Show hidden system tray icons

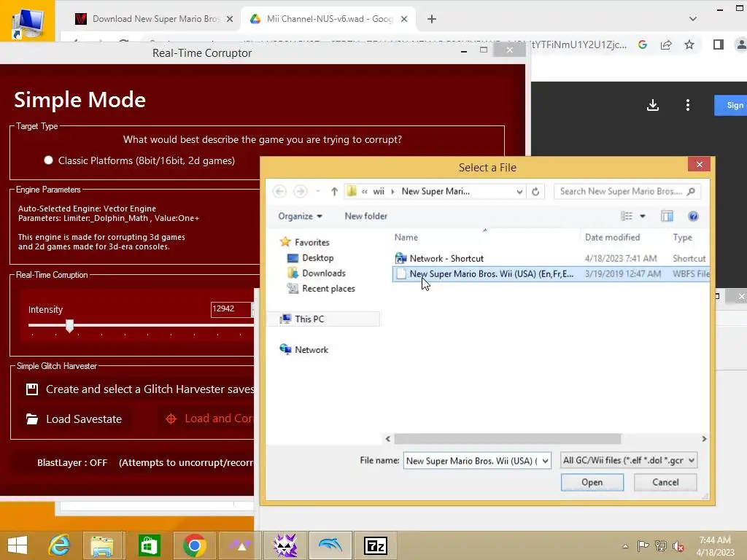[625, 546]
